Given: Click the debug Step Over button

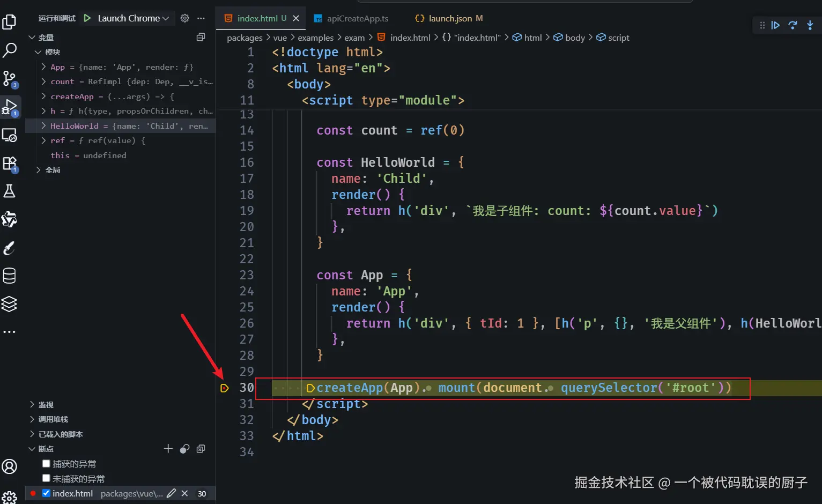Looking at the screenshot, I should tap(793, 25).
